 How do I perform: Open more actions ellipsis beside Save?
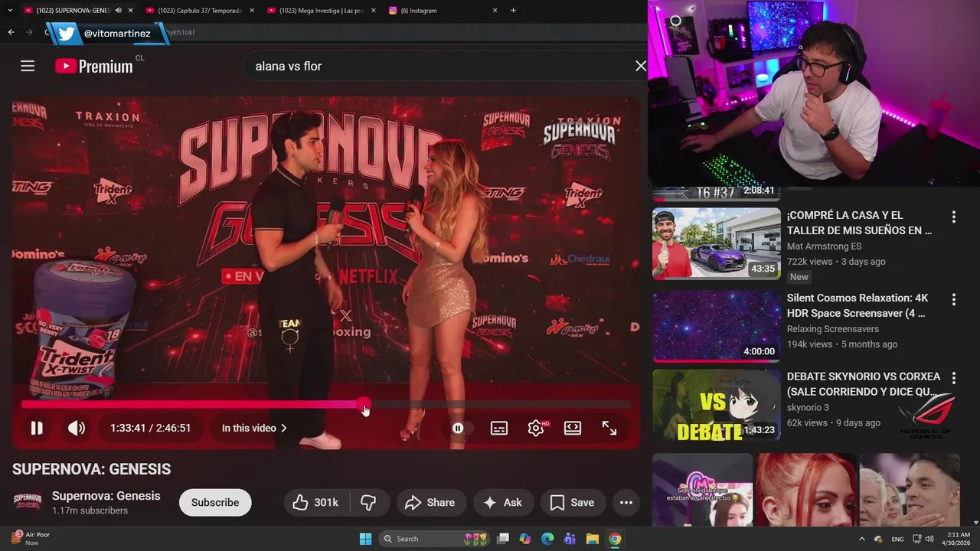point(626,502)
